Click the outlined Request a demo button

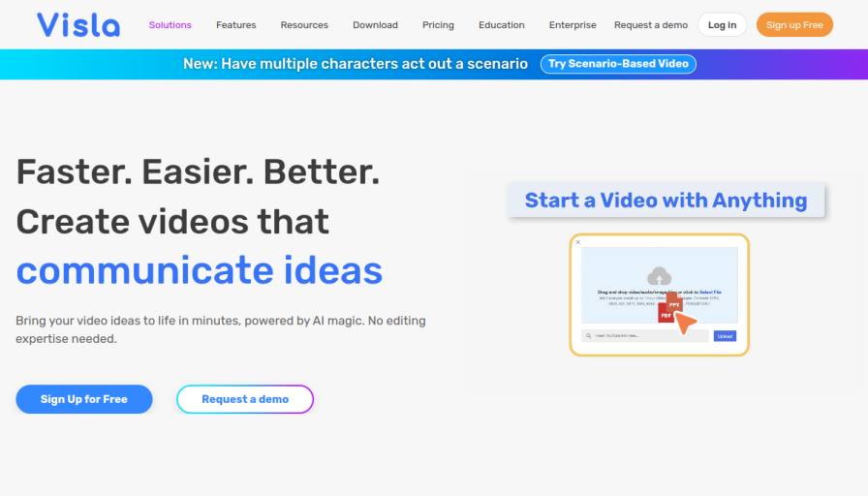click(x=245, y=399)
